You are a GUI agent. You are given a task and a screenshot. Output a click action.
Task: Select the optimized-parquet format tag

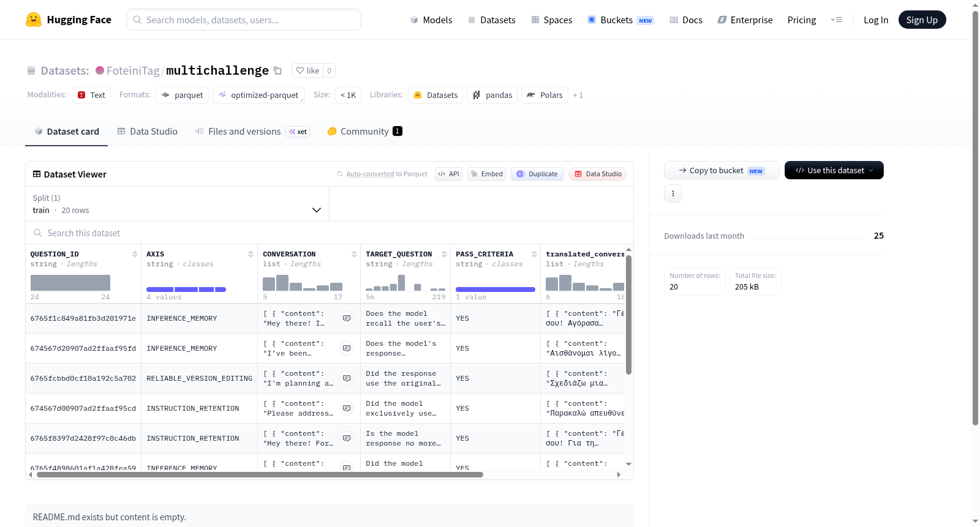pos(258,95)
